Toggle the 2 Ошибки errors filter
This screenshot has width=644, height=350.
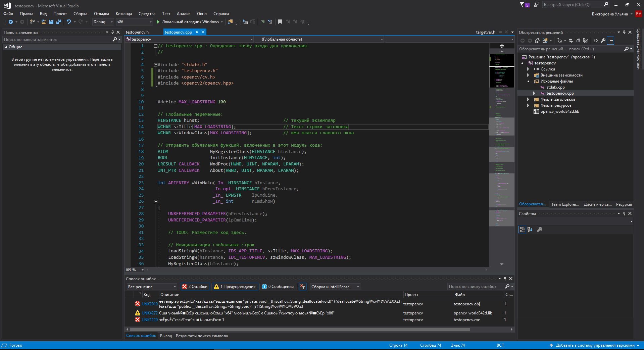tap(195, 287)
